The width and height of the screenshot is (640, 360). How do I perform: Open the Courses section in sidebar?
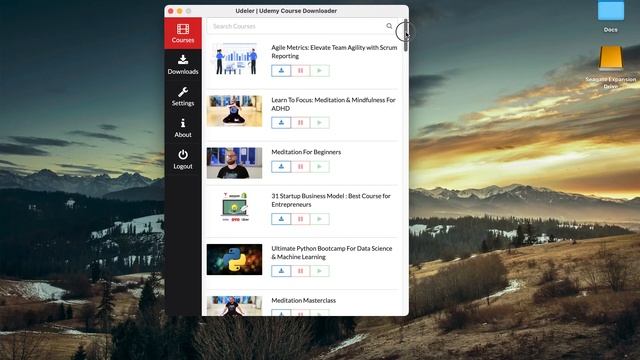click(x=183, y=33)
